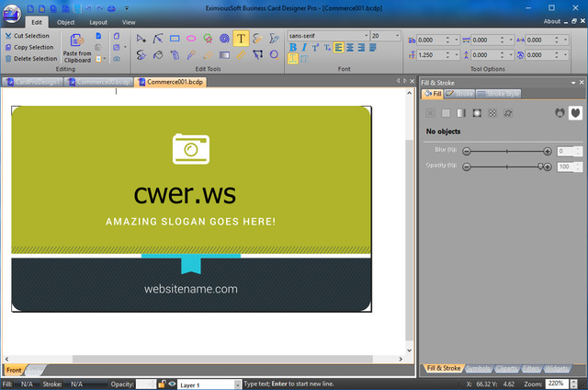Click the zoom percentage field showing 220%

tap(557, 383)
